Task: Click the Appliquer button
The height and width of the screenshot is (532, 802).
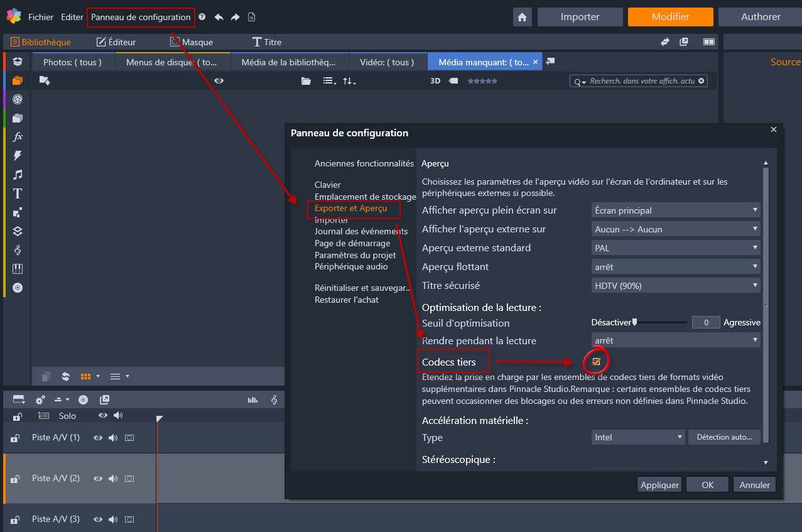Action: [x=659, y=485]
